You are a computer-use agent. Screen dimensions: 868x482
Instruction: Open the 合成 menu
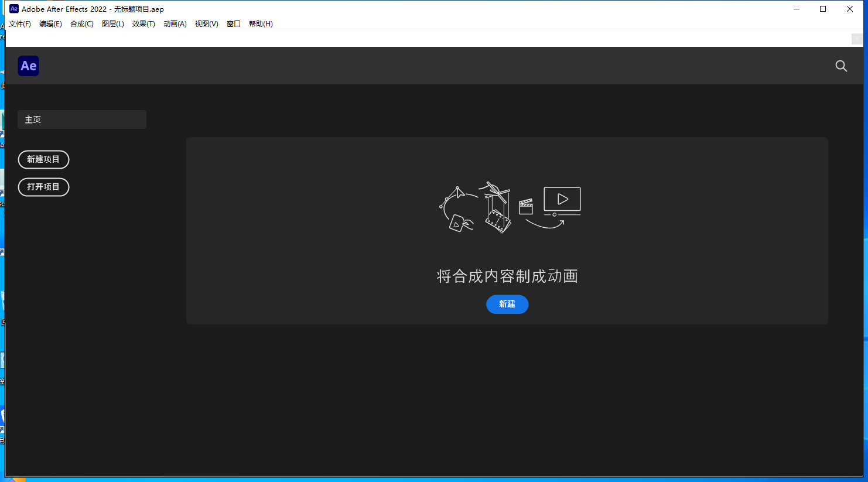[x=81, y=24]
